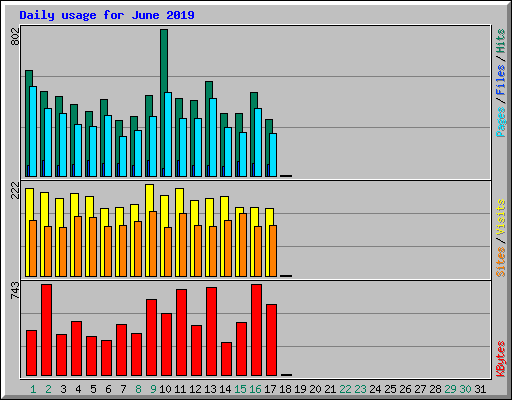Select the red KBytes bar for day 2
512x400 pixels.
[x=46, y=330]
